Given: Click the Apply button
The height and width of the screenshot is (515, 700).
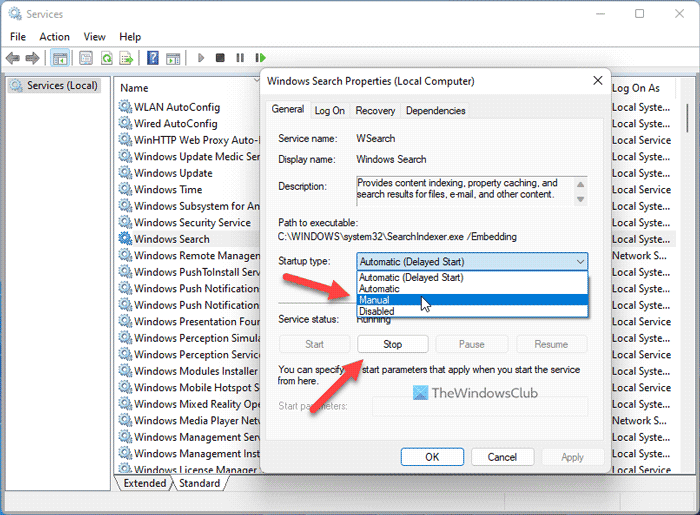Looking at the screenshot, I should click(x=572, y=457).
